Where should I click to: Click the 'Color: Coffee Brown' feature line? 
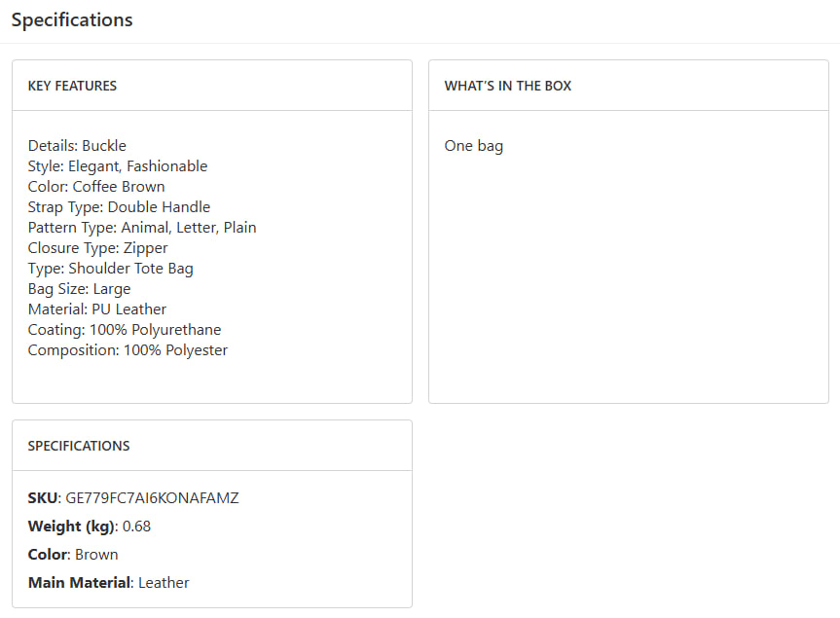pos(96,187)
